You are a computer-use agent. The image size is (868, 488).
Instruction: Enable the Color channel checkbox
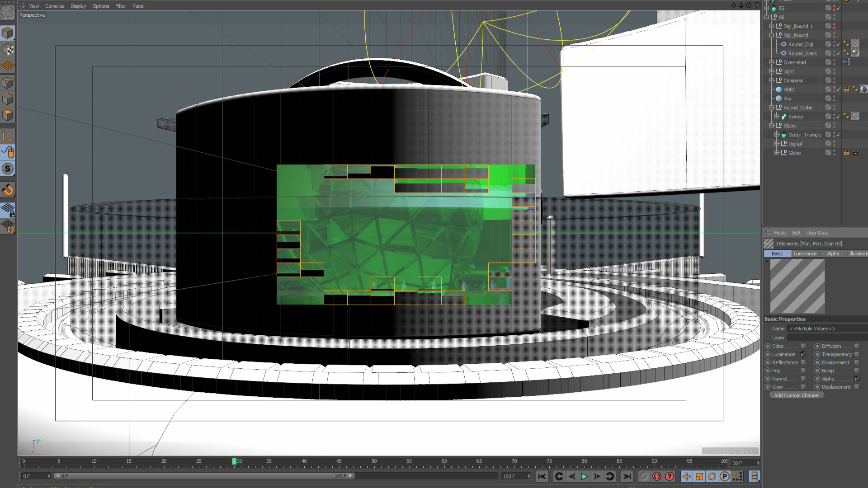pyautogui.click(x=803, y=347)
